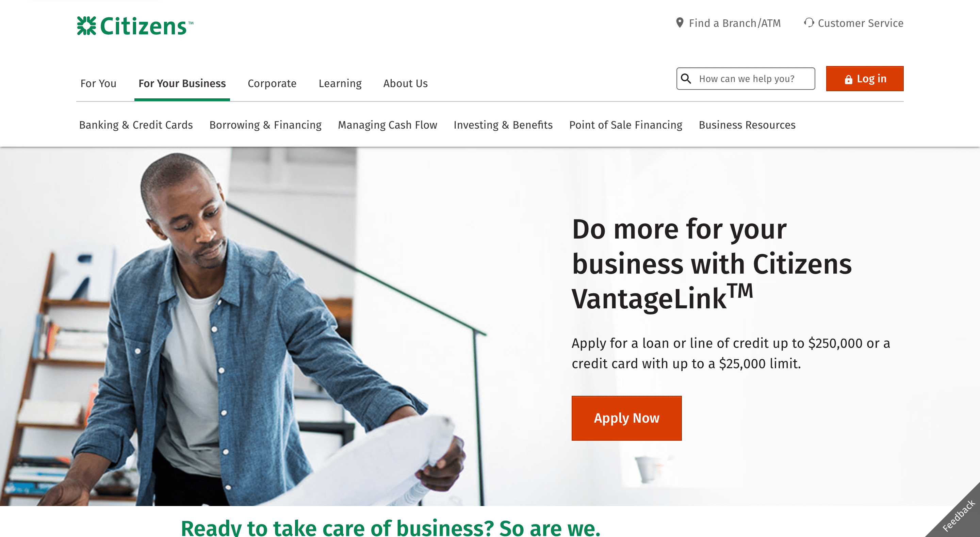Go to About Us
Image resolution: width=980 pixels, height=537 pixels.
[x=405, y=83]
